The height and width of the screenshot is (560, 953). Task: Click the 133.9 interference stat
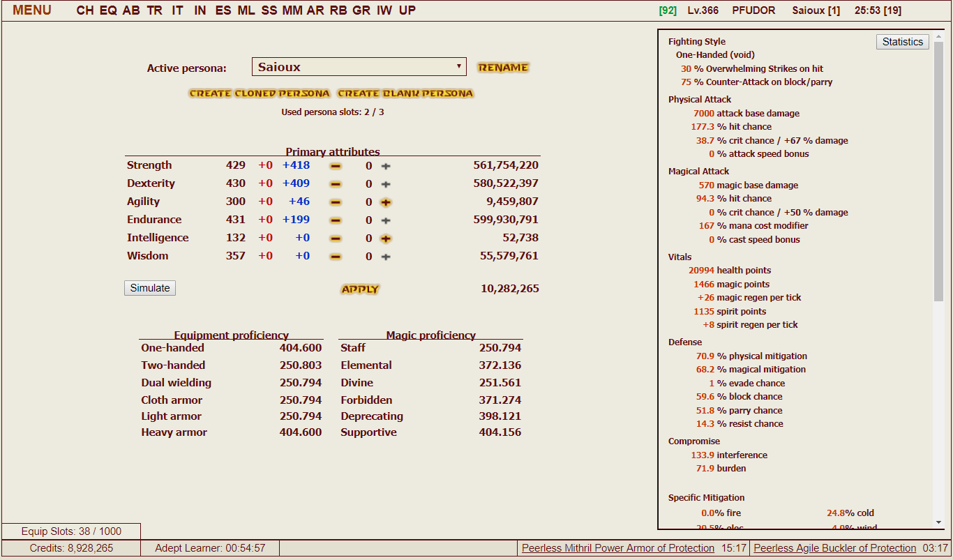click(x=729, y=455)
